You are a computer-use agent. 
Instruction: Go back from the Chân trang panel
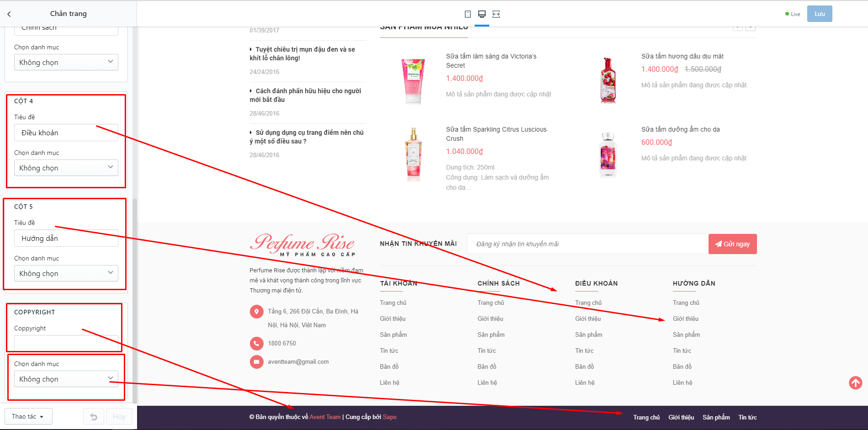pos(9,14)
